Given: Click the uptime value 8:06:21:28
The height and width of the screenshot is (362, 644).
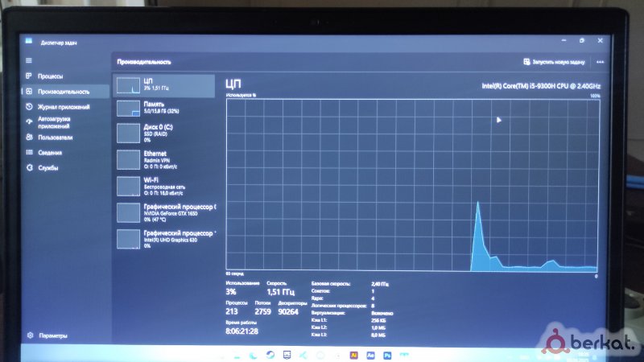Looking at the screenshot, I should coord(242,331).
